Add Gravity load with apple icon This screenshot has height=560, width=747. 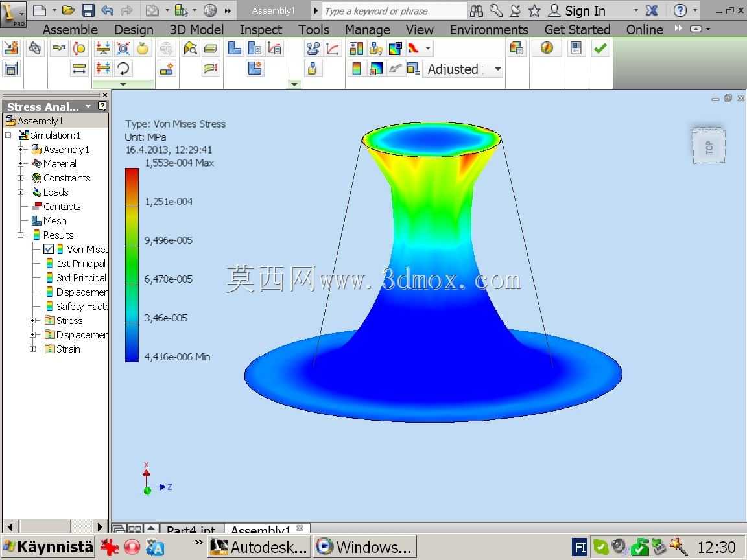[x=143, y=48]
